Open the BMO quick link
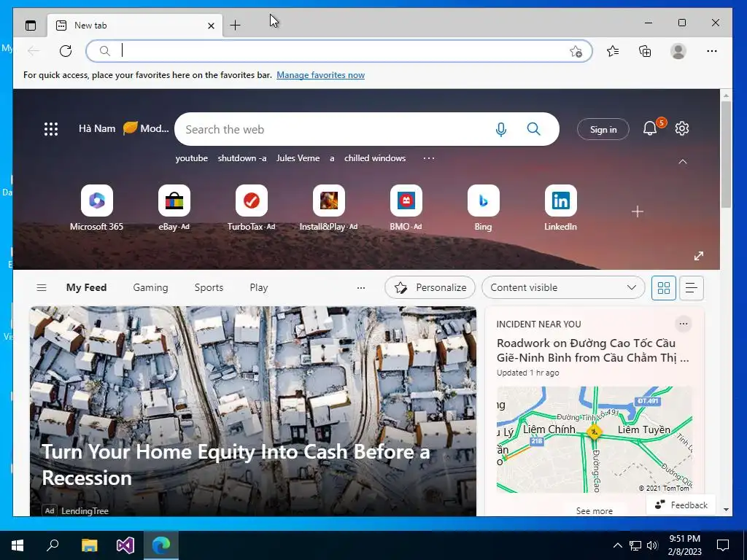 [406, 208]
